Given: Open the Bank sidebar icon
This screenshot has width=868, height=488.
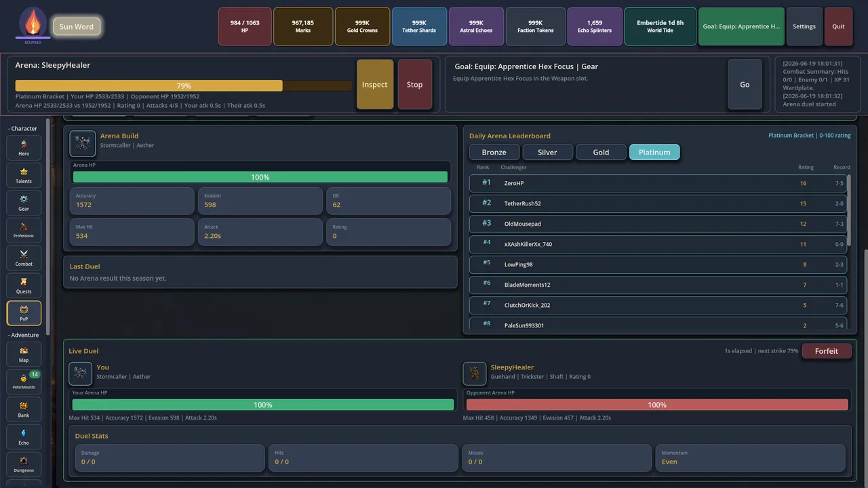Looking at the screenshot, I should click(x=24, y=409).
